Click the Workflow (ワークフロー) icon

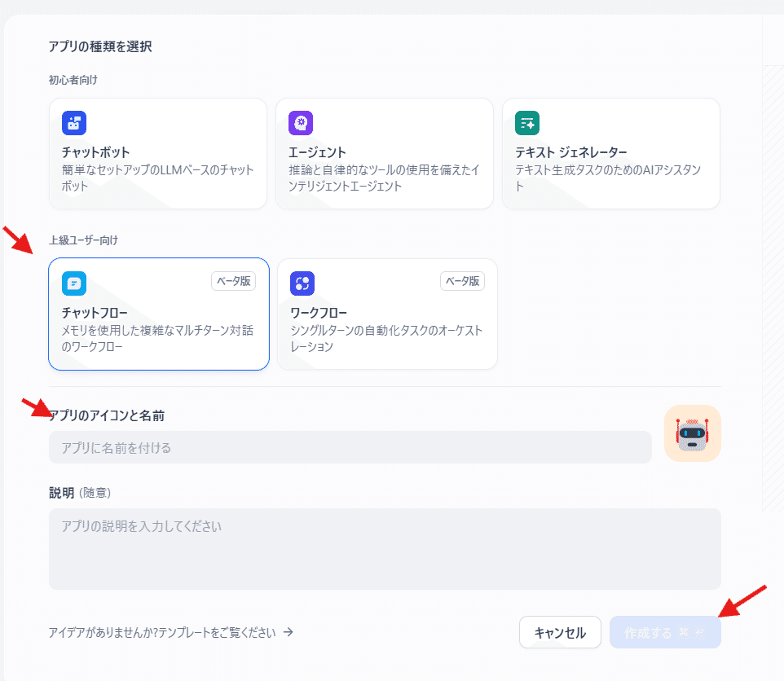[302, 283]
